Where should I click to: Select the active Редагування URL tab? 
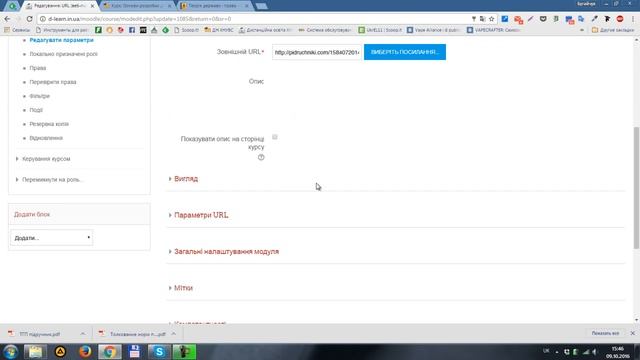[x=59, y=6]
